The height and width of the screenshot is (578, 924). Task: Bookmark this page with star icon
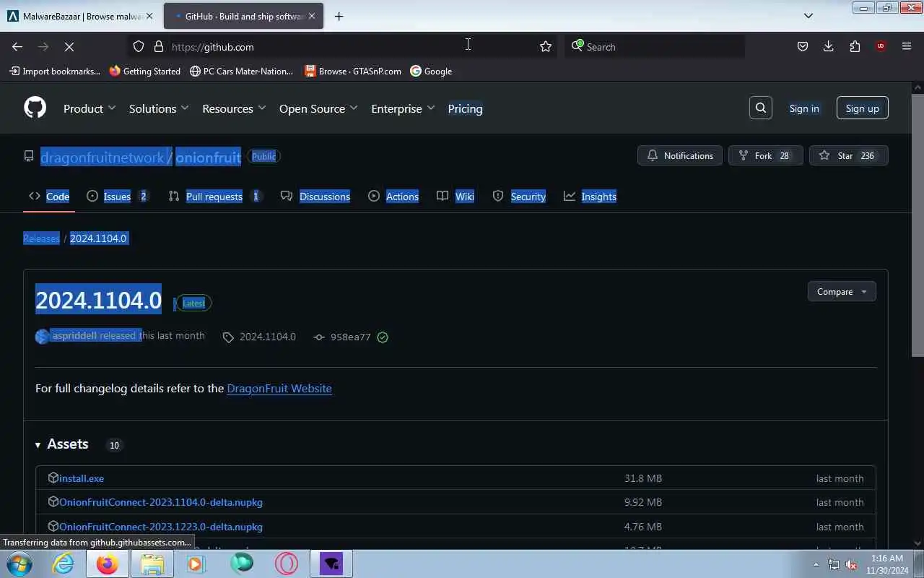pyautogui.click(x=546, y=46)
